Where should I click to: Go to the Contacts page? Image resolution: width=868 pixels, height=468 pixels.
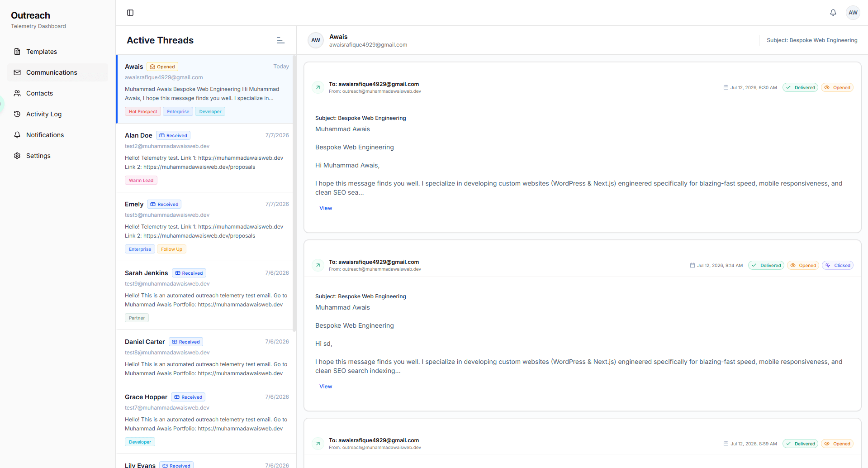[57, 93]
